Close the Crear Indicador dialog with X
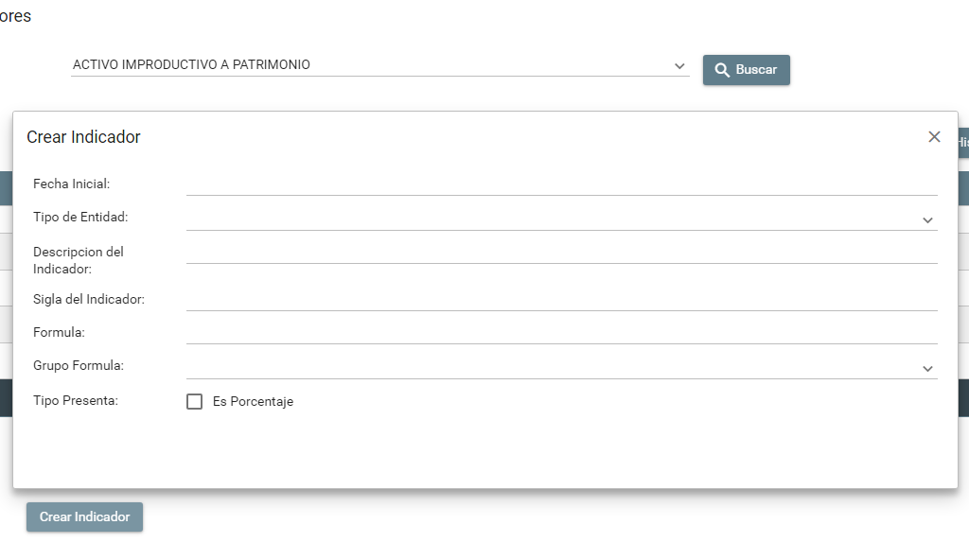 tap(934, 137)
